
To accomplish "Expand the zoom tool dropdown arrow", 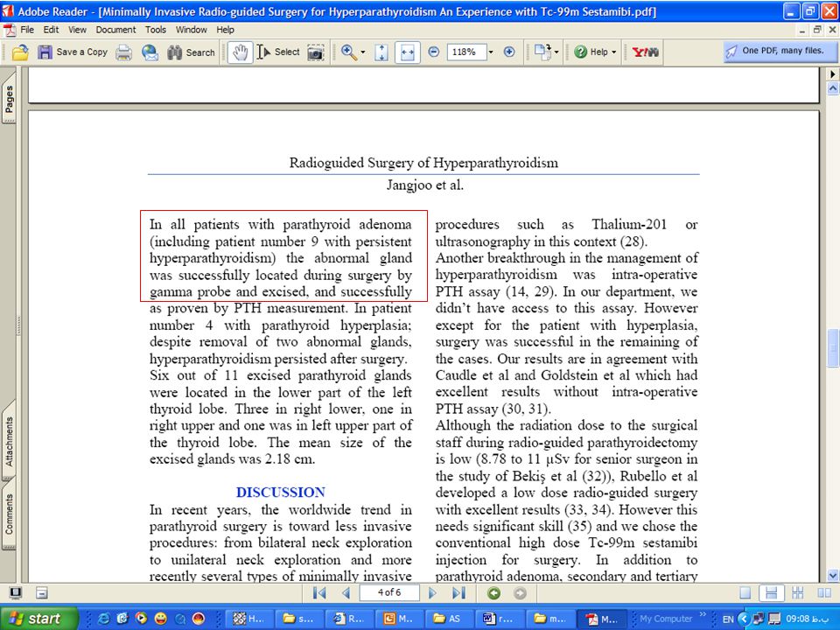I will point(363,52).
